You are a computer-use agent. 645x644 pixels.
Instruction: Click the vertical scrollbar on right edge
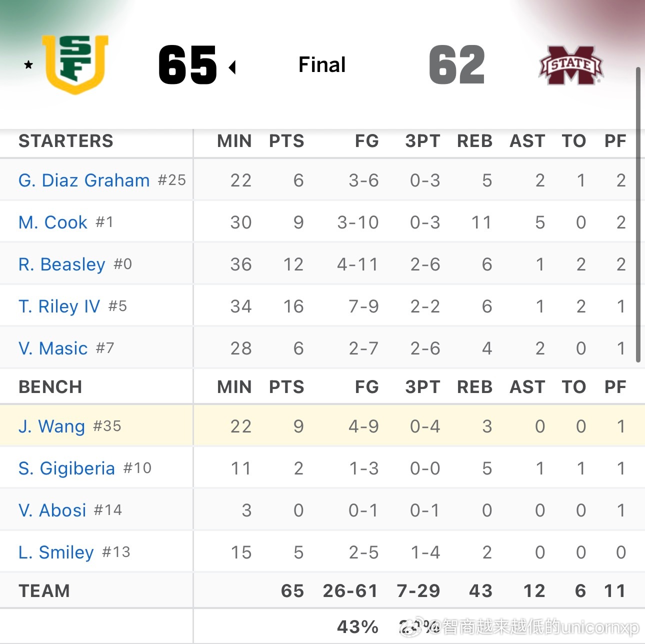click(x=638, y=214)
